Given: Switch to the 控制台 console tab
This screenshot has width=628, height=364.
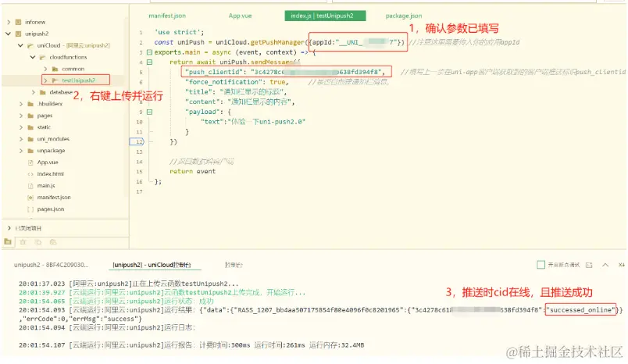Looking at the screenshot, I should 234,265.
